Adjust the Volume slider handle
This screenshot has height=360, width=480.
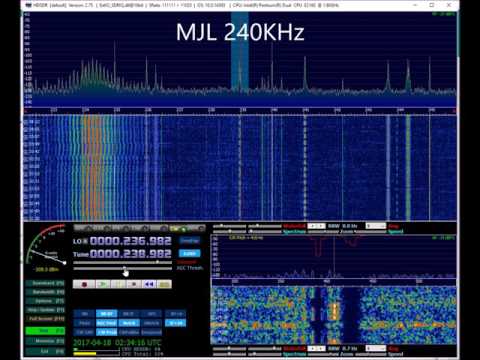point(157,262)
